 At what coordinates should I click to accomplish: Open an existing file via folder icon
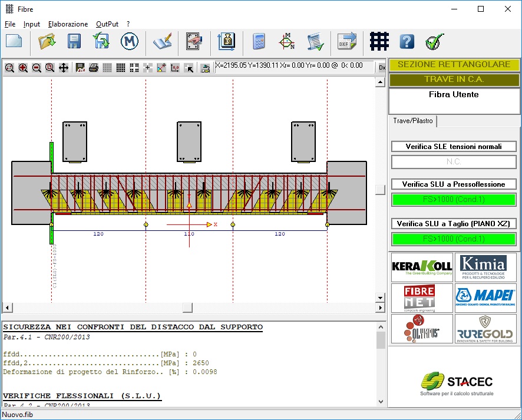[x=47, y=41]
